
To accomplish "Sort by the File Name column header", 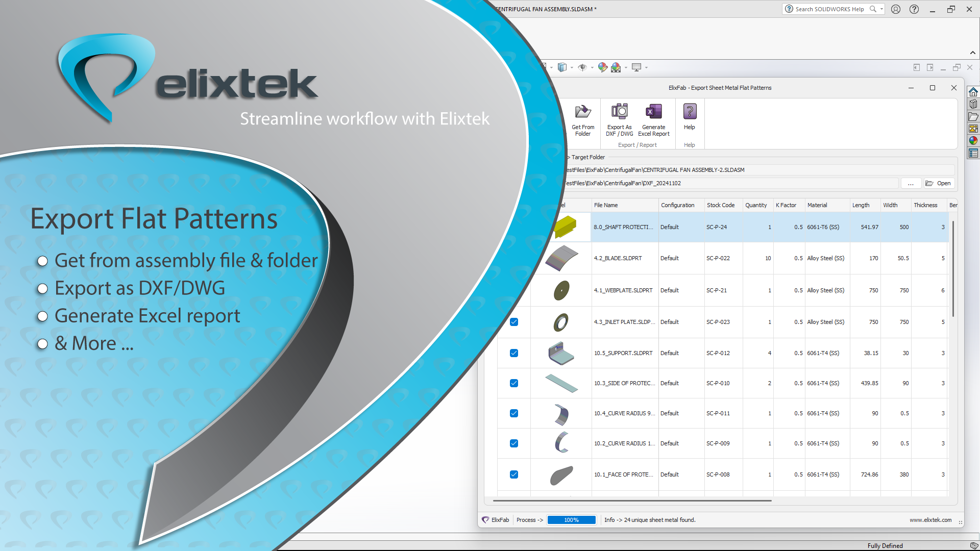I will (x=625, y=205).
